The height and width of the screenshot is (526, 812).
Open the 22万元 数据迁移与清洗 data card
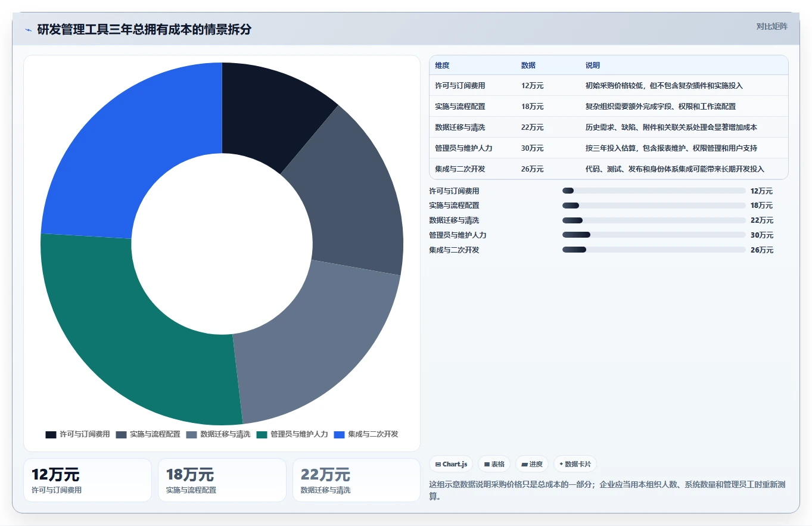[356, 480]
